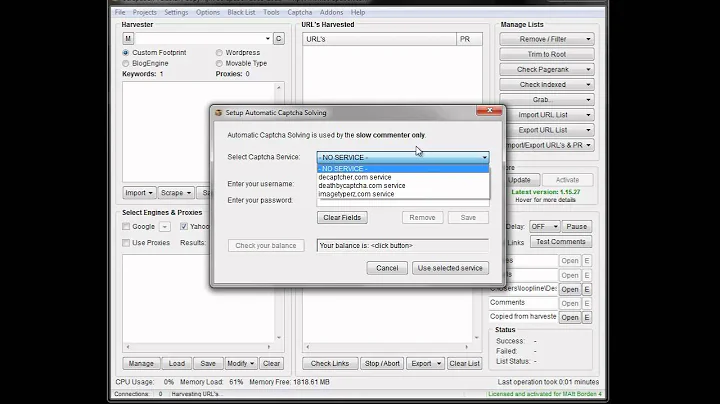Image resolution: width=720 pixels, height=404 pixels.
Task: Open the Settings menu
Action: click(x=176, y=12)
